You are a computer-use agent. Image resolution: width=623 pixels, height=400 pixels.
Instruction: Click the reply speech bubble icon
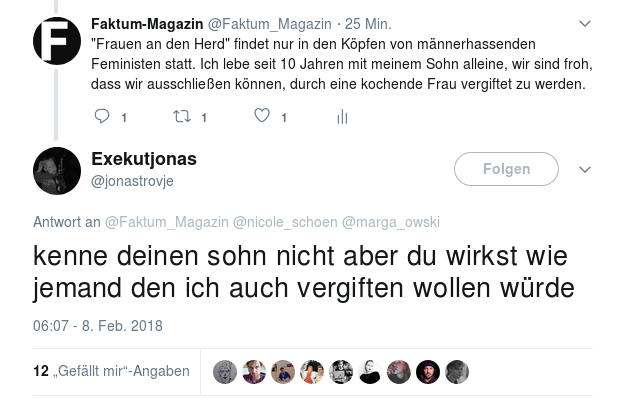click(102, 117)
